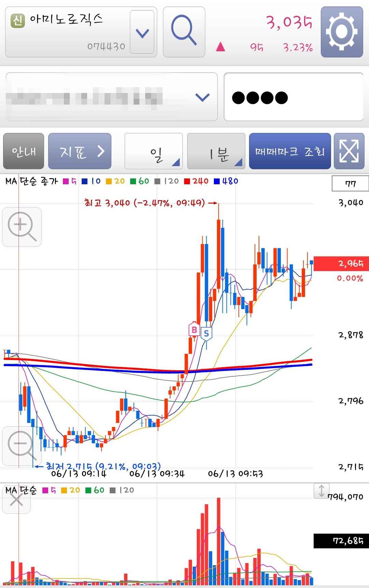Tap the 794,070 volume axis value
Image resolution: width=369 pixels, height=588 pixels.
click(x=346, y=497)
